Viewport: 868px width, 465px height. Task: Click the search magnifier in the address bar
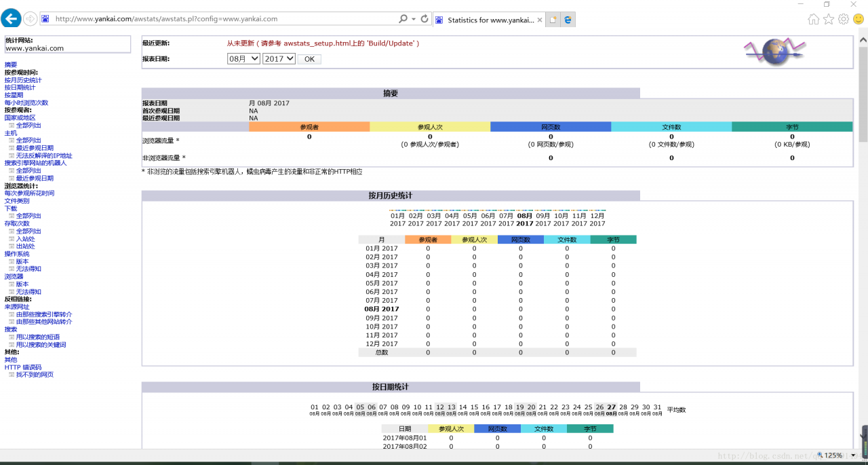point(402,19)
